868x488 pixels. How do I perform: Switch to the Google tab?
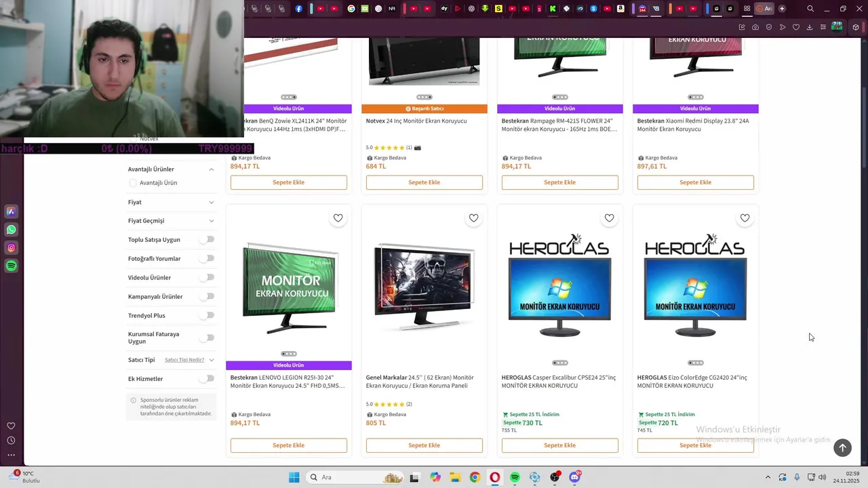pos(351,9)
